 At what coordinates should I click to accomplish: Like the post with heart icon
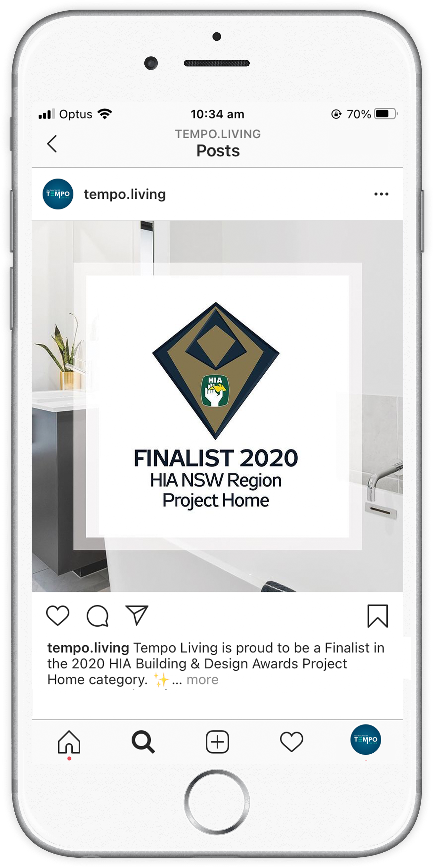[58, 616]
